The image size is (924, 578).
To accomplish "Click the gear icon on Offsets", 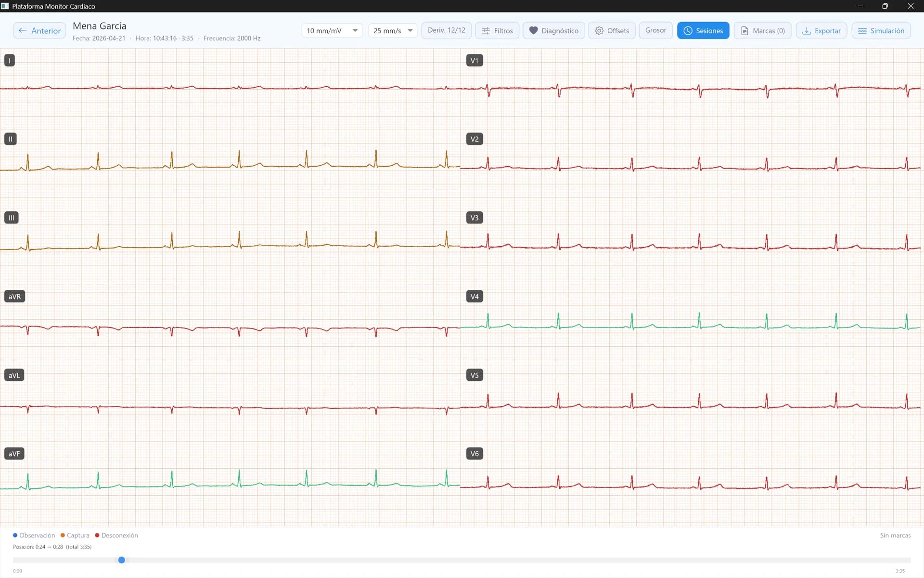I will [599, 30].
